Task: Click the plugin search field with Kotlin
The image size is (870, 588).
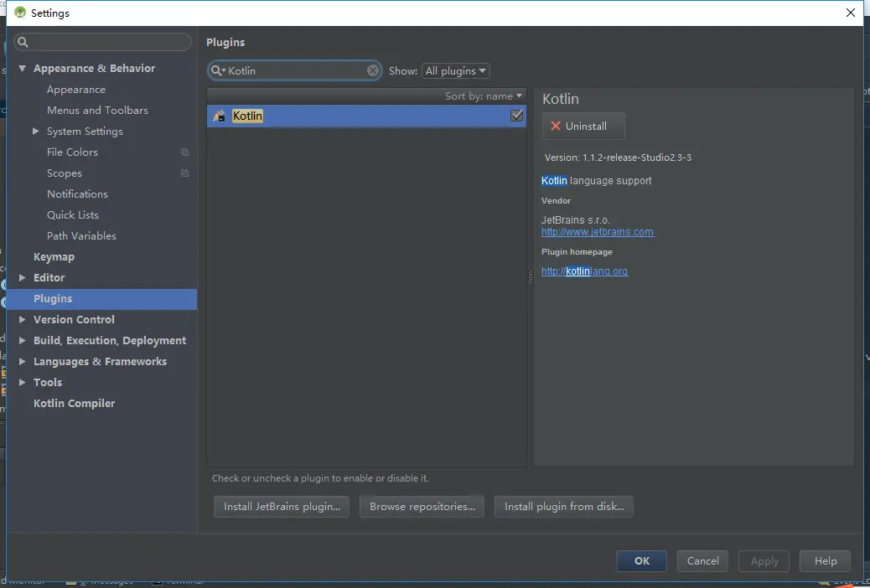Action: [x=295, y=70]
